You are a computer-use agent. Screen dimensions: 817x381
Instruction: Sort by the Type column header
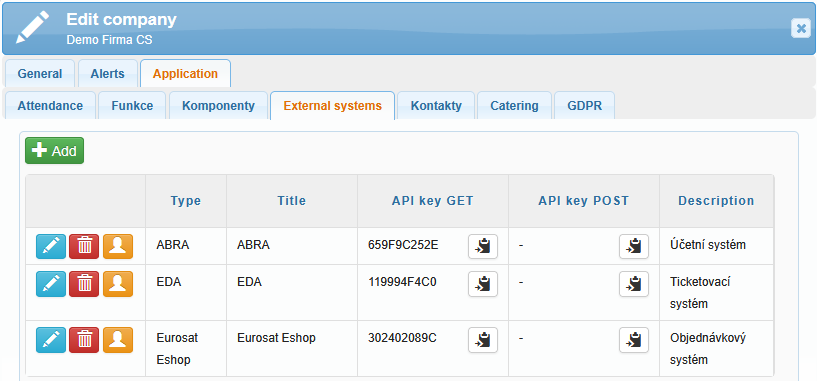tap(185, 201)
